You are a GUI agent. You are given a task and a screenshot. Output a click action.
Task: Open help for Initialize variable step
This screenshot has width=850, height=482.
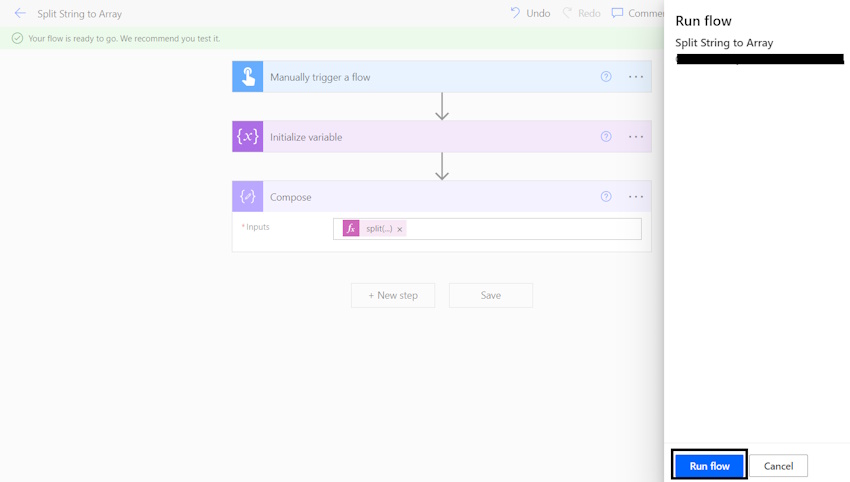pos(606,137)
